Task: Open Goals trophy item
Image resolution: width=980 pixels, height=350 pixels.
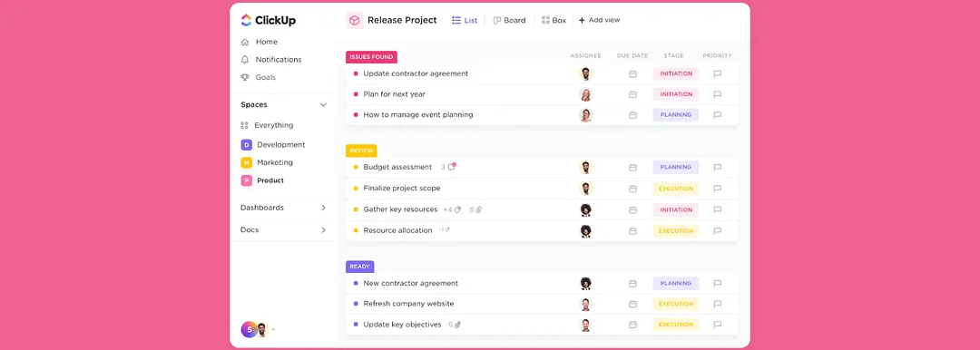Action: pyautogui.click(x=258, y=77)
